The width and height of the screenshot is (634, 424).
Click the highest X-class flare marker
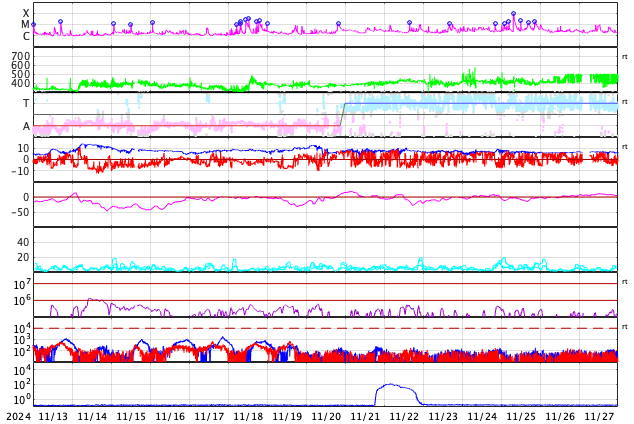pos(514,14)
